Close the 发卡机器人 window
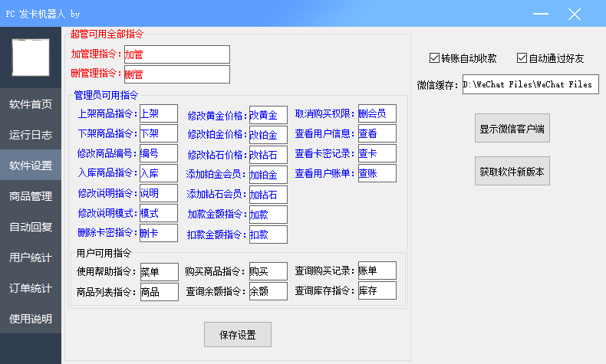This screenshot has height=364, width=606. click(575, 15)
